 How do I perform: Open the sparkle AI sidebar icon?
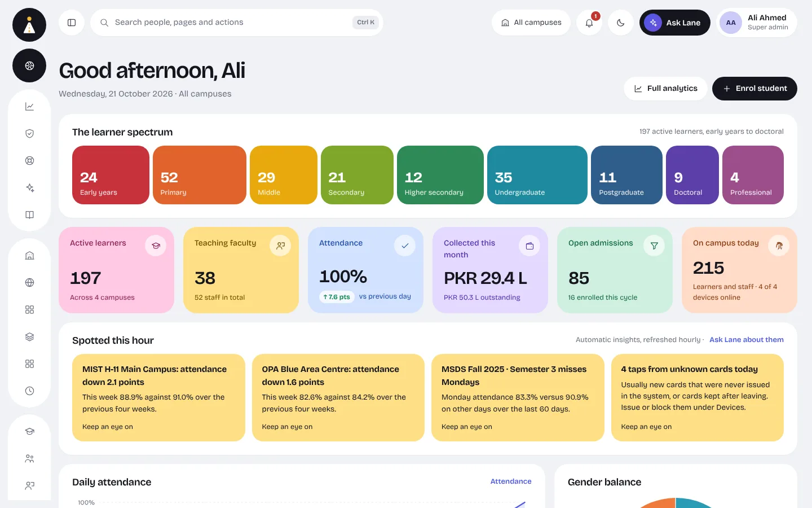click(29, 188)
